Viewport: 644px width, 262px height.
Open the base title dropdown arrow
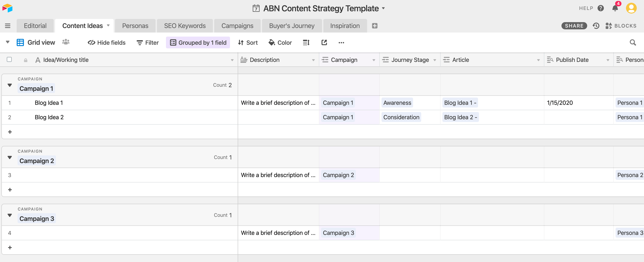[x=383, y=8]
